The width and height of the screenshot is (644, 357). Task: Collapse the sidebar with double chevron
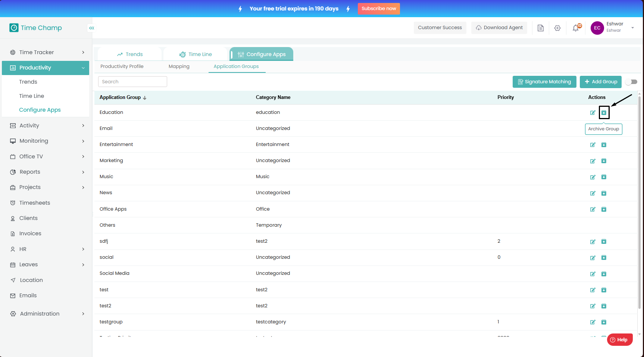[x=92, y=28]
